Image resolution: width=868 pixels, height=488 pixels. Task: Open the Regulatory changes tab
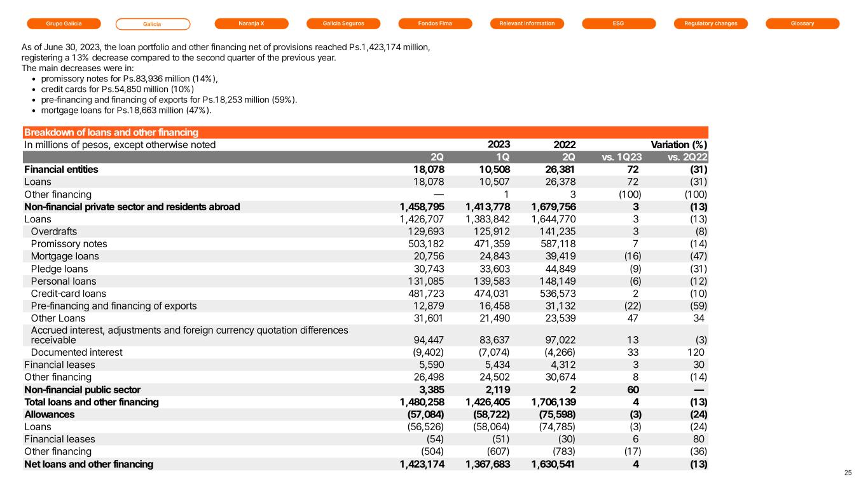(710, 24)
